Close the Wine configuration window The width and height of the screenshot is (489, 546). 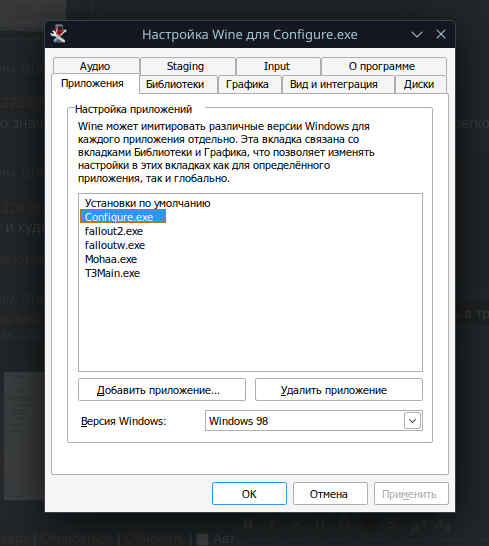[441, 34]
